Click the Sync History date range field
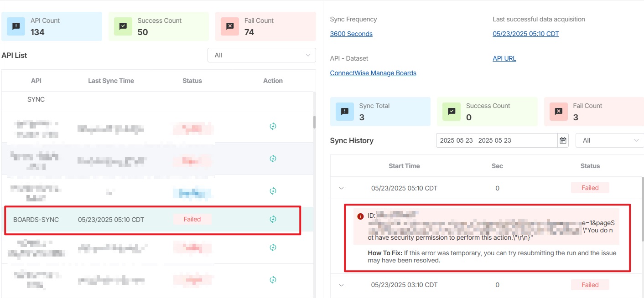This screenshot has width=644, height=298. (496, 140)
